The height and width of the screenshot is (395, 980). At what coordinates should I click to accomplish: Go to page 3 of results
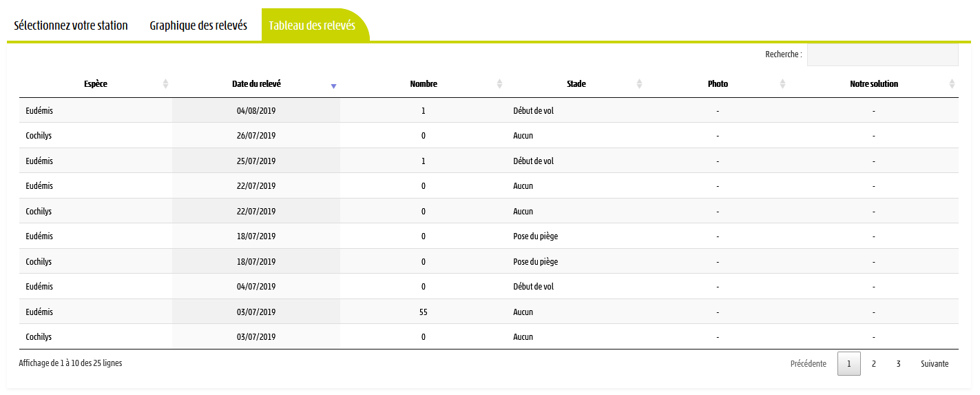(898, 363)
